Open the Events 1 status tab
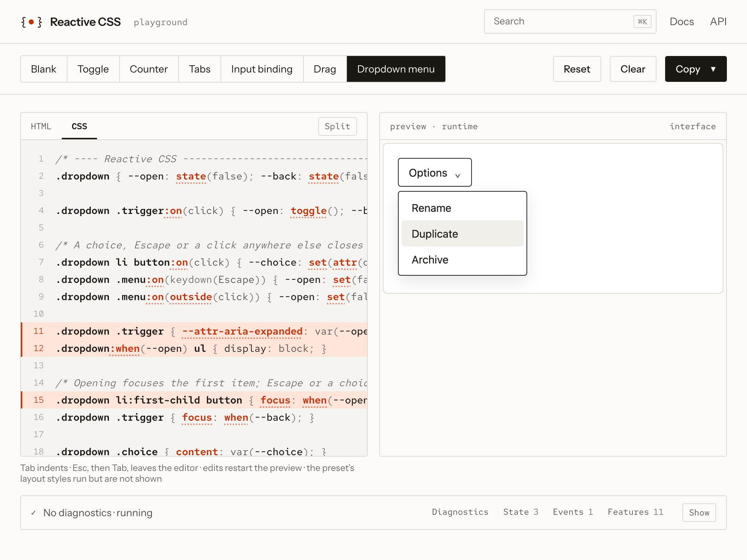This screenshot has height=560, width=747. click(573, 512)
